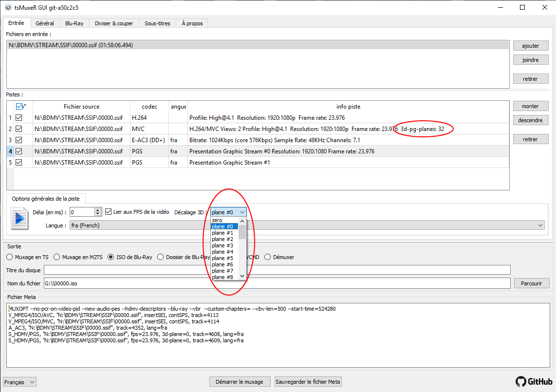Viewport: 556px width, 392px height.
Task: Choose plane #4 in the Décalage 3D list
Action: (225, 252)
